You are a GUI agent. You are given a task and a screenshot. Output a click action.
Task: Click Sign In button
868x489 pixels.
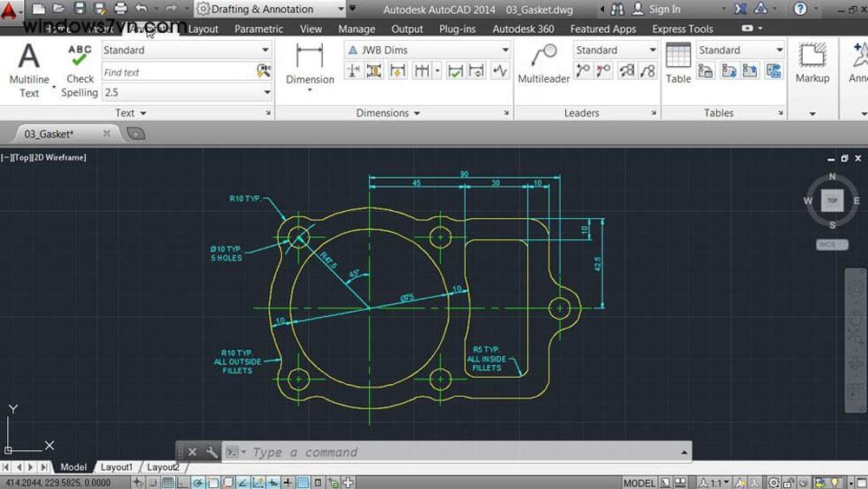click(x=656, y=9)
